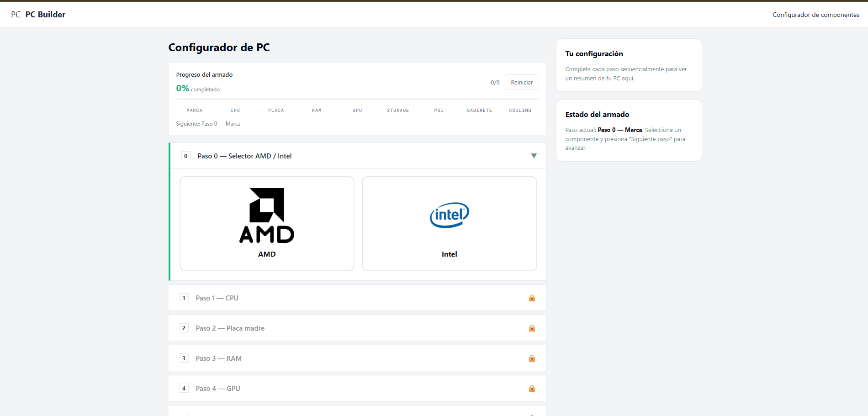Select the COOLING progress step

(520, 111)
